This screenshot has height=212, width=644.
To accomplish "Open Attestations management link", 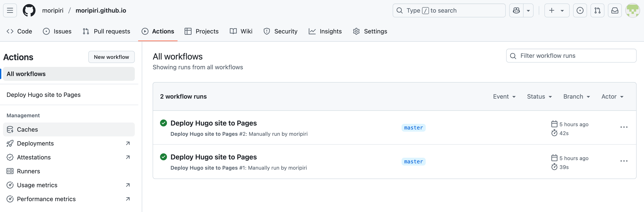I will (x=69, y=157).
